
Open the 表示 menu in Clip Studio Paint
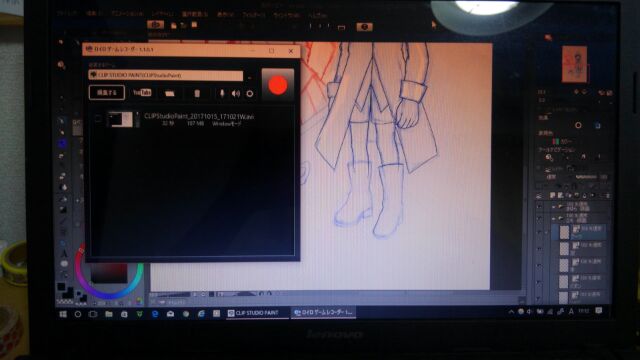coord(225,15)
